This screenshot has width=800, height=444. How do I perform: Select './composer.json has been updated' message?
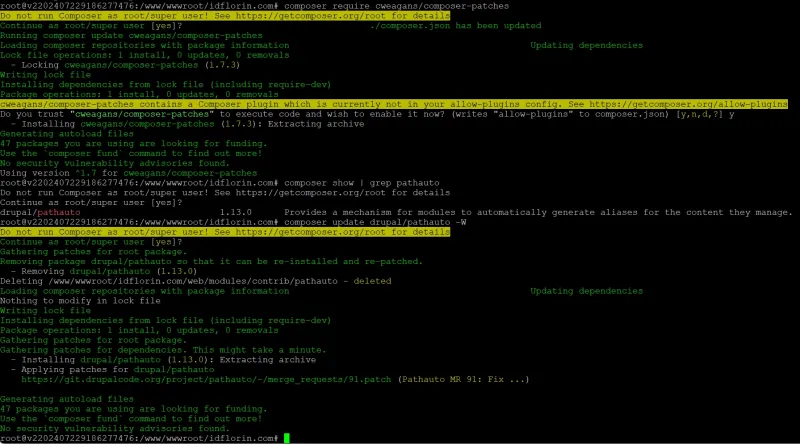[x=456, y=26]
